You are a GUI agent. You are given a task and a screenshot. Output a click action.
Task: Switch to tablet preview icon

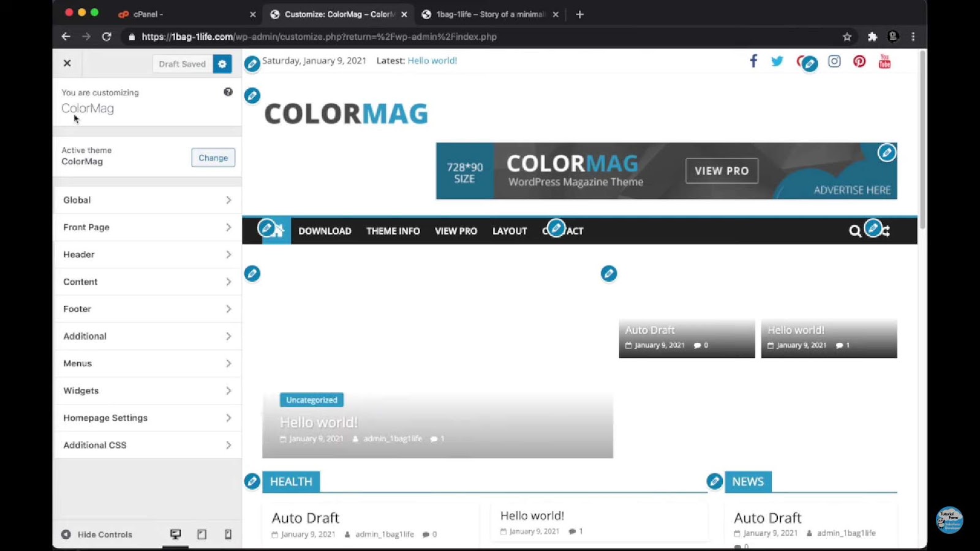[202, 534]
